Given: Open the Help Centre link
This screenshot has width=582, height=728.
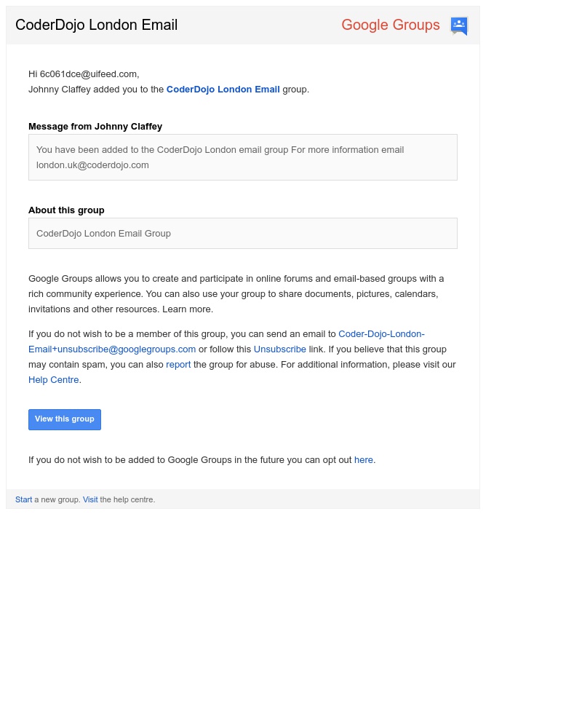Looking at the screenshot, I should [x=53, y=380].
